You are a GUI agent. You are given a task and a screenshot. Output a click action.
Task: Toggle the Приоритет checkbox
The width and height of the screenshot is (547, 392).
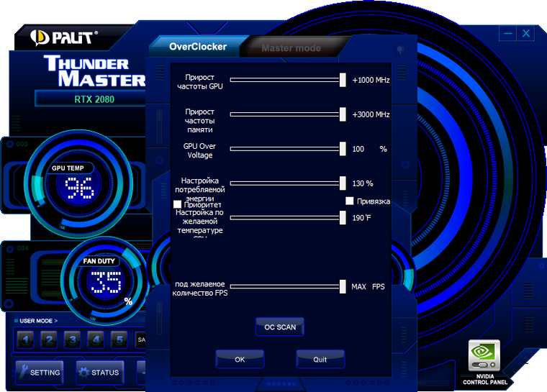coord(177,204)
